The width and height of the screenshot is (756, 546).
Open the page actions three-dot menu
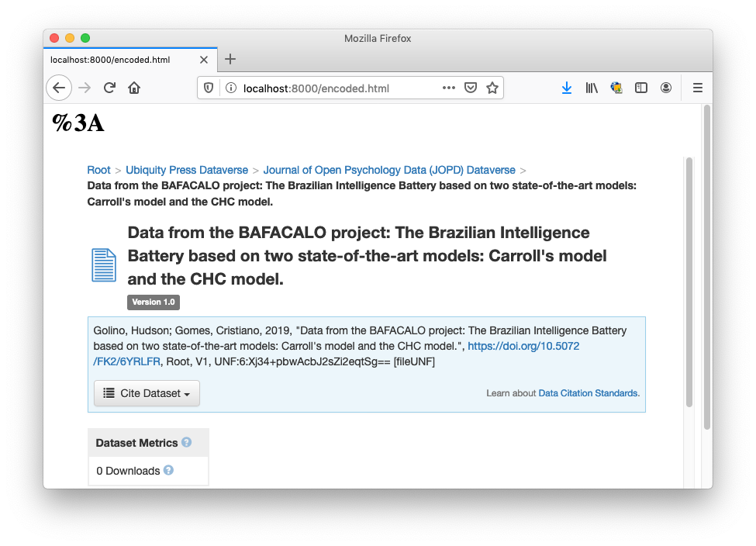[448, 88]
